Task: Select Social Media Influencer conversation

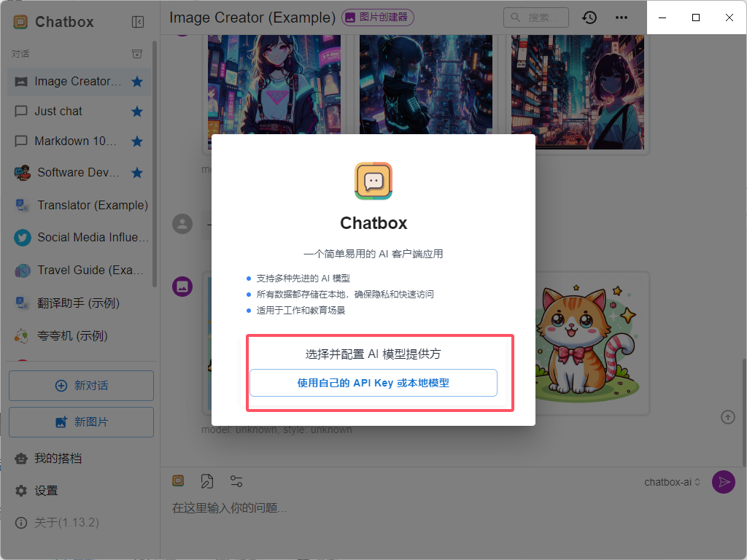Action: point(79,237)
